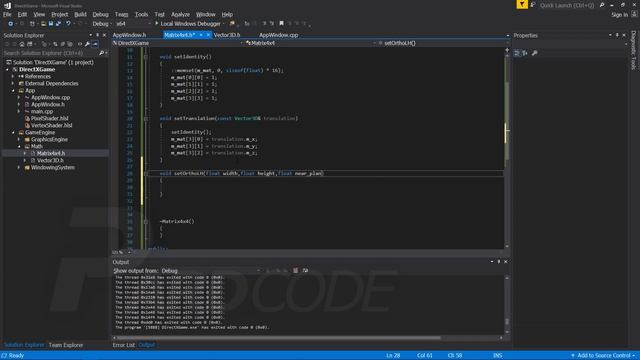Click the Clear All output icon
Image resolution: width=640 pixels, height=360 pixels.
click(x=296, y=271)
